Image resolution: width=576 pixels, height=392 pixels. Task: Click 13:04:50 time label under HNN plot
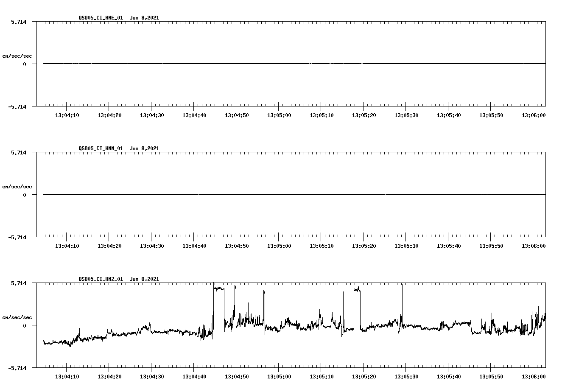237,246
